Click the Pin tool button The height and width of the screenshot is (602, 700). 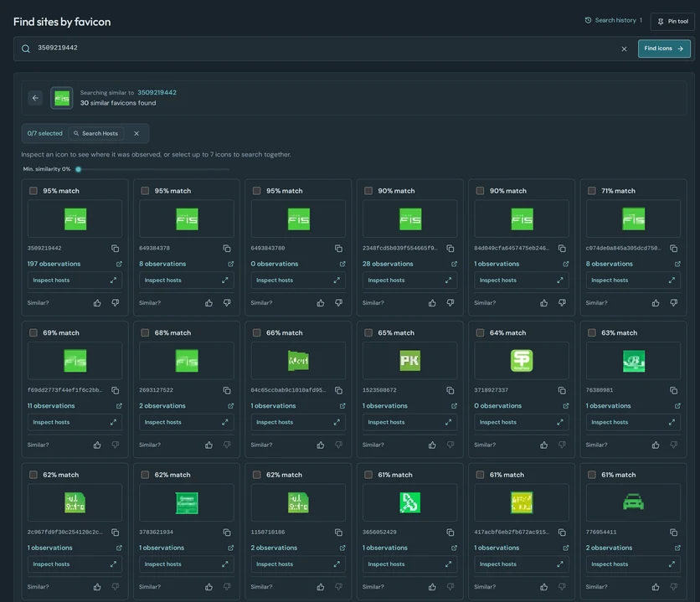[672, 22]
